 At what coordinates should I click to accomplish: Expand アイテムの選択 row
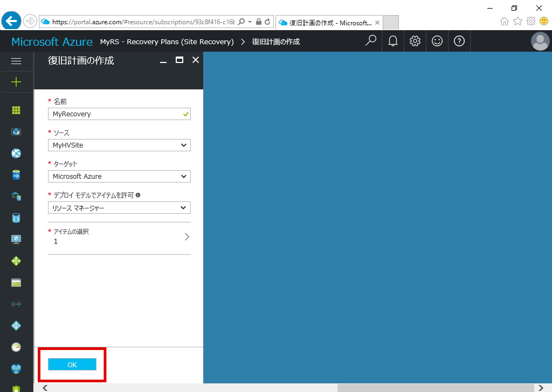tap(119, 237)
